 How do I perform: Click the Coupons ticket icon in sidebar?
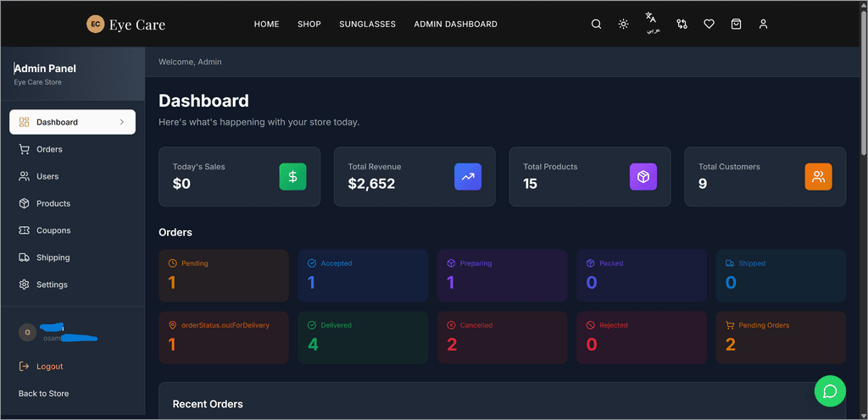tap(25, 230)
